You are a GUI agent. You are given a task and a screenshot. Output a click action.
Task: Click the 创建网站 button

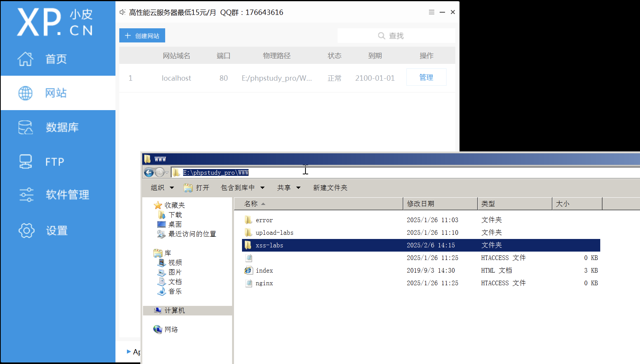point(142,36)
